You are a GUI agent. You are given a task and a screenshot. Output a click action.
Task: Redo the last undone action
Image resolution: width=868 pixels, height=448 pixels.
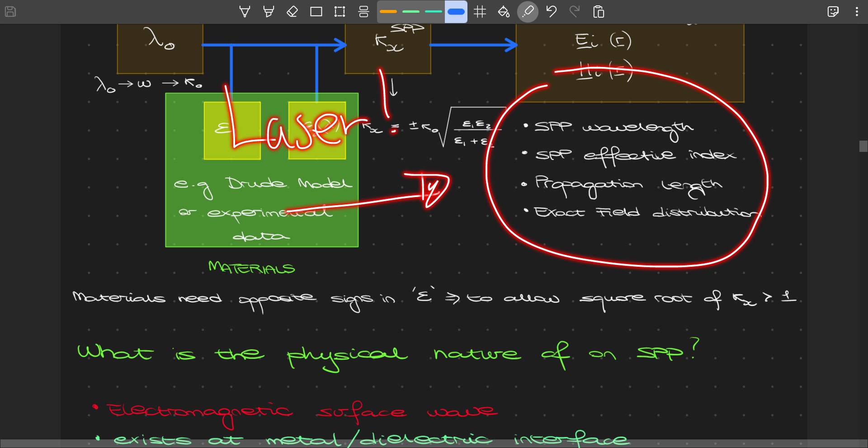tap(575, 11)
